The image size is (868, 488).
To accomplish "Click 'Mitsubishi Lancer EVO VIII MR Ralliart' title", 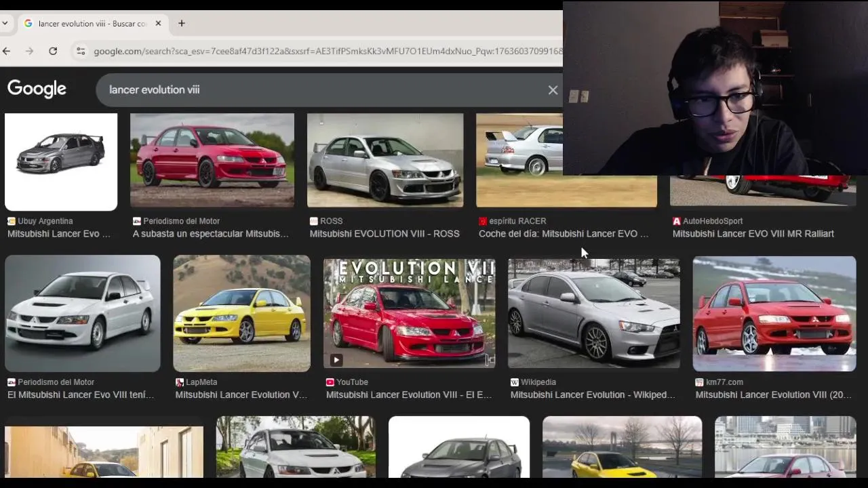I will [x=753, y=234].
